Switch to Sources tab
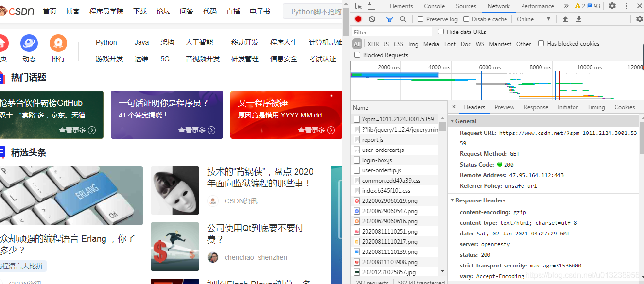Image resolution: width=644 pixels, height=284 pixels. 466,6
